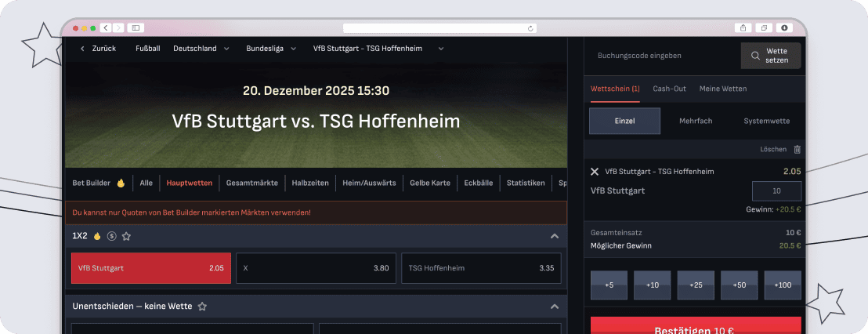Image resolution: width=868 pixels, height=334 pixels.
Task: Click the browser reload icon in address bar
Action: (530, 27)
